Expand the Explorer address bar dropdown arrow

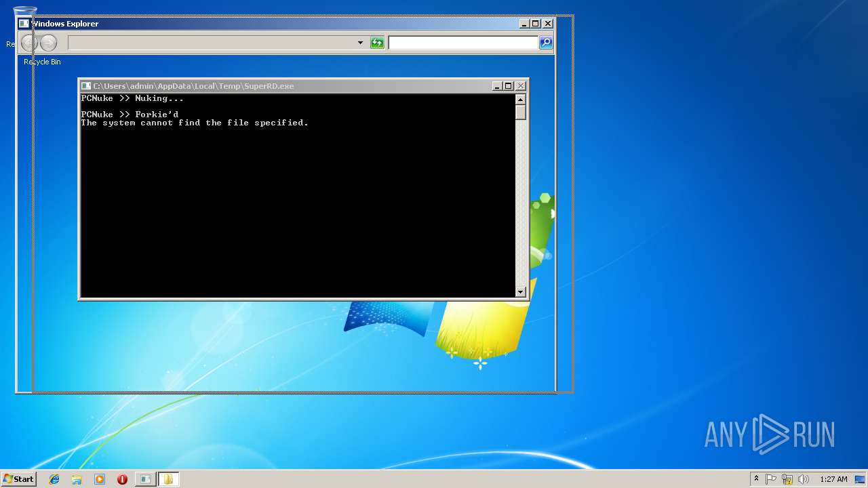pyautogui.click(x=360, y=43)
